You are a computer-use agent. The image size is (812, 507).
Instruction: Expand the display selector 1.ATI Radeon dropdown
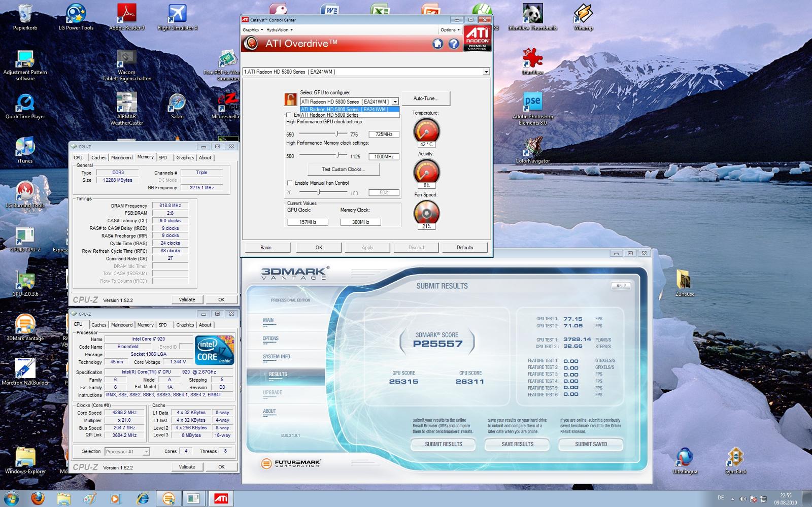click(x=486, y=72)
